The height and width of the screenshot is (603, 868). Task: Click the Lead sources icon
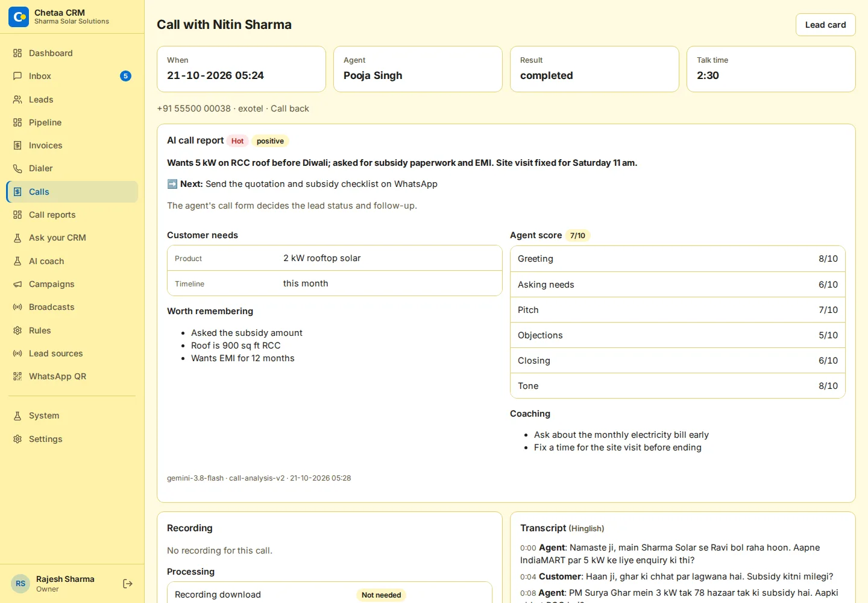pyautogui.click(x=17, y=353)
